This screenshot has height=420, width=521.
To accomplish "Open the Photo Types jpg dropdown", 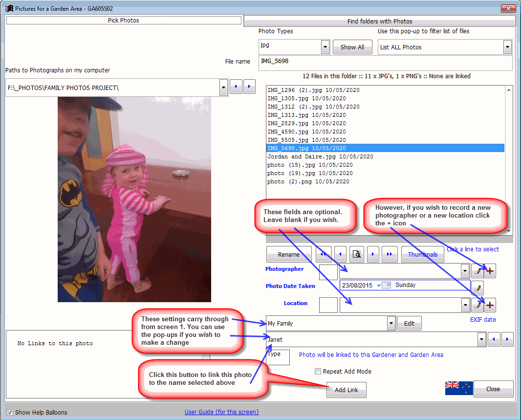I will click(326, 47).
